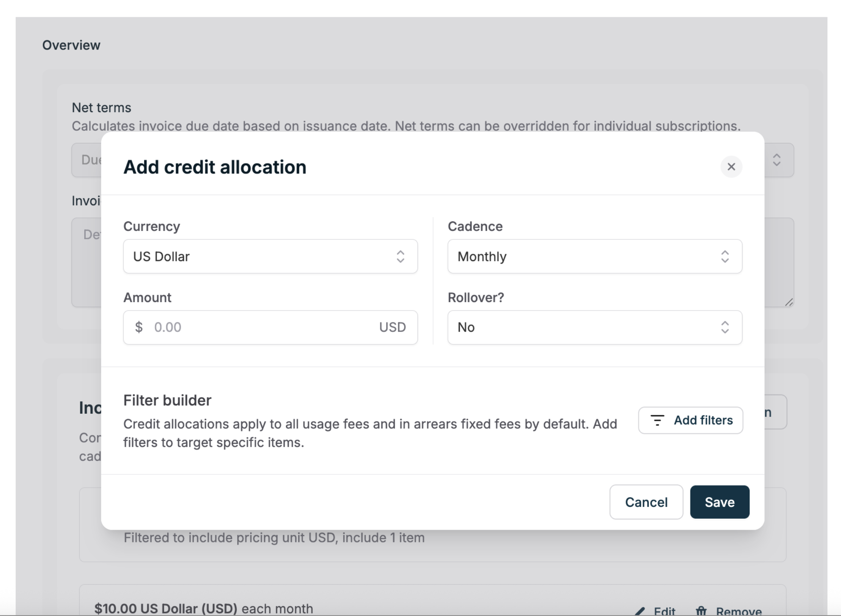The height and width of the screenshot is (616, 841).
Task: Click the X to dismiss the dialog
Action: [731, 167]
